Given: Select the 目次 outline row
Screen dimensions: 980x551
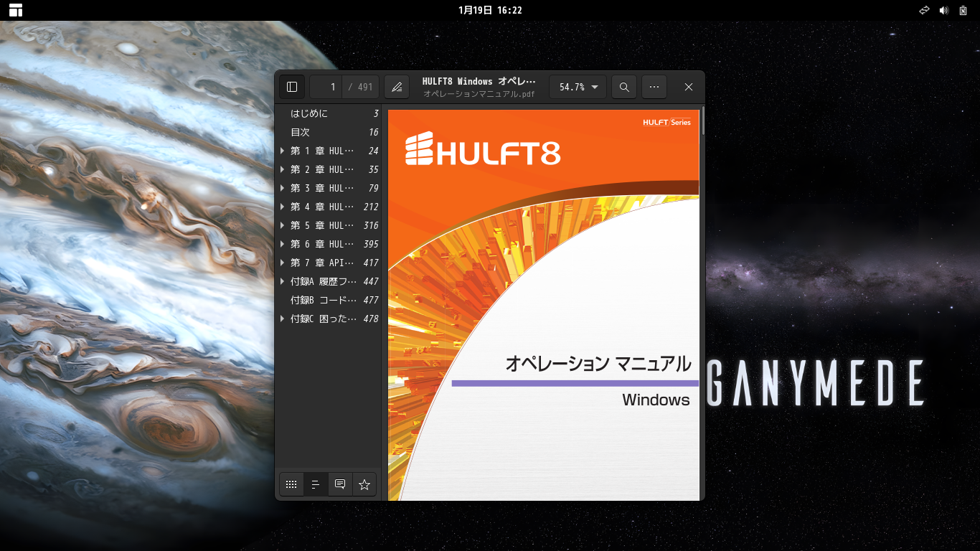Looking at the screenshot, I should (x=329, y=132).
